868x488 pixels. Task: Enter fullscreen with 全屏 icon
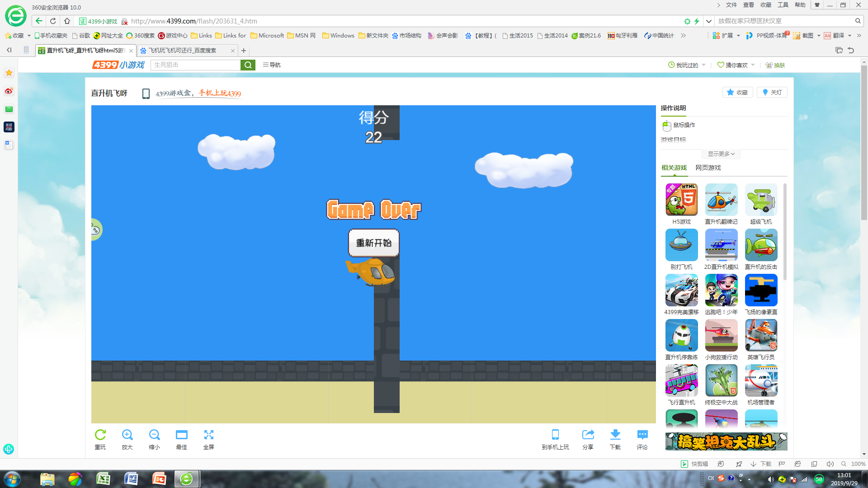point(208,435)
